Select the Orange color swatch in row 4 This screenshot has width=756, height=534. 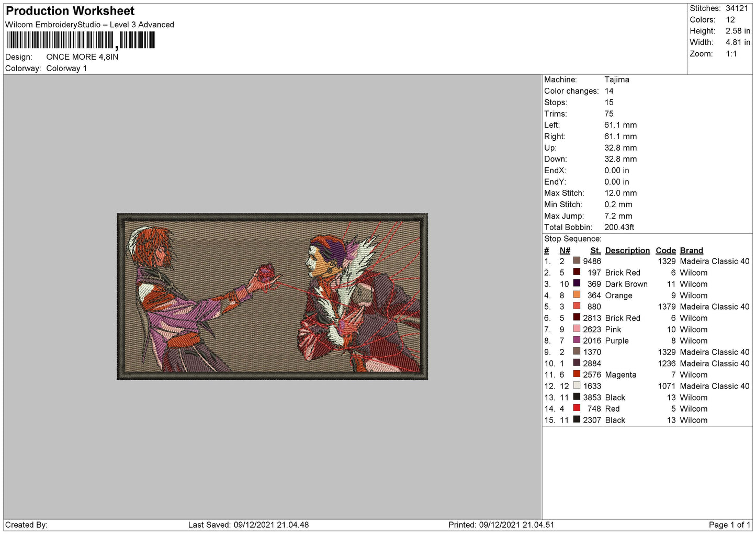pyautogui.click(x=577, y=295)
